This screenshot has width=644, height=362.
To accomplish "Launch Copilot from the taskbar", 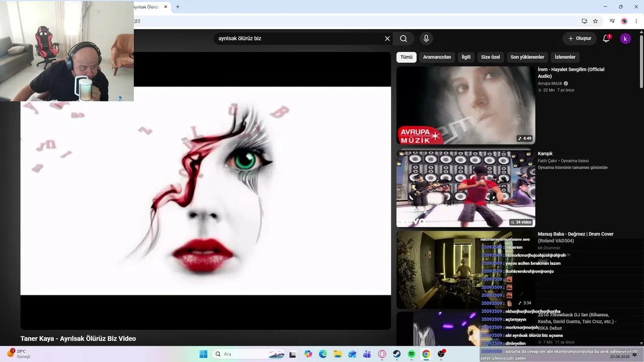I will (308, 354).
